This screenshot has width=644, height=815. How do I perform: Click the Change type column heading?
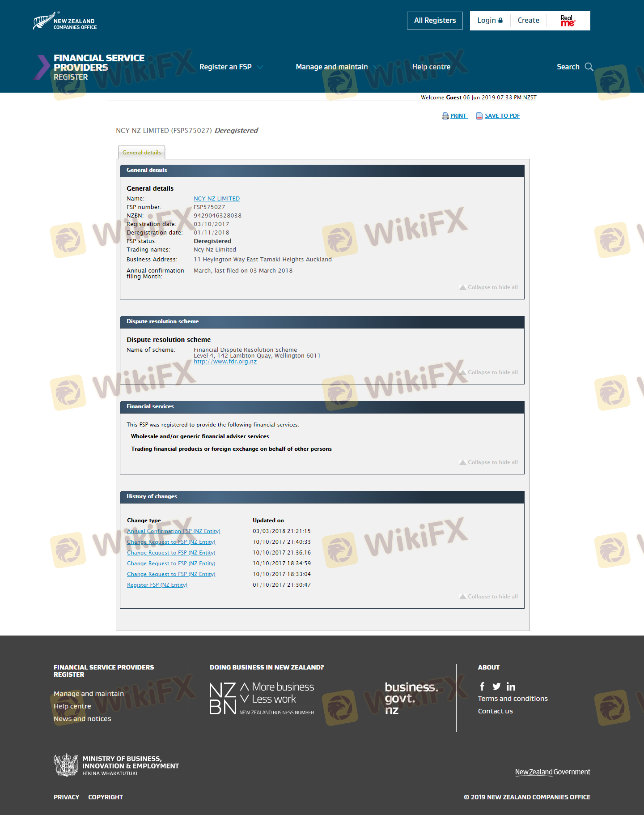pos(144,521)
